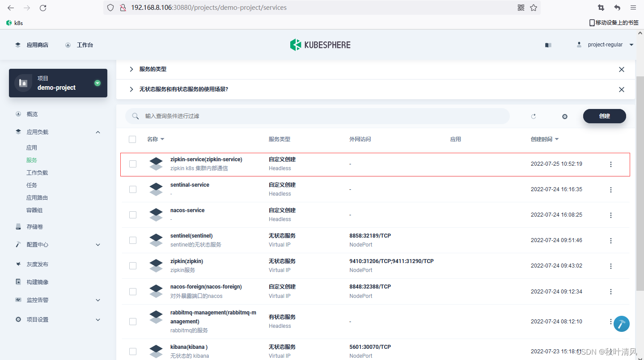Go to 概览 overview page
Screen dimensions: 644x360
pyautogui.click(x=32, y=114)
